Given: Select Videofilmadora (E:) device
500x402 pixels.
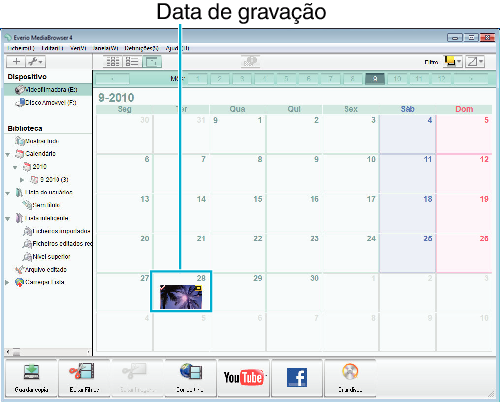Looking at the screenshot, I should [48, 90].
